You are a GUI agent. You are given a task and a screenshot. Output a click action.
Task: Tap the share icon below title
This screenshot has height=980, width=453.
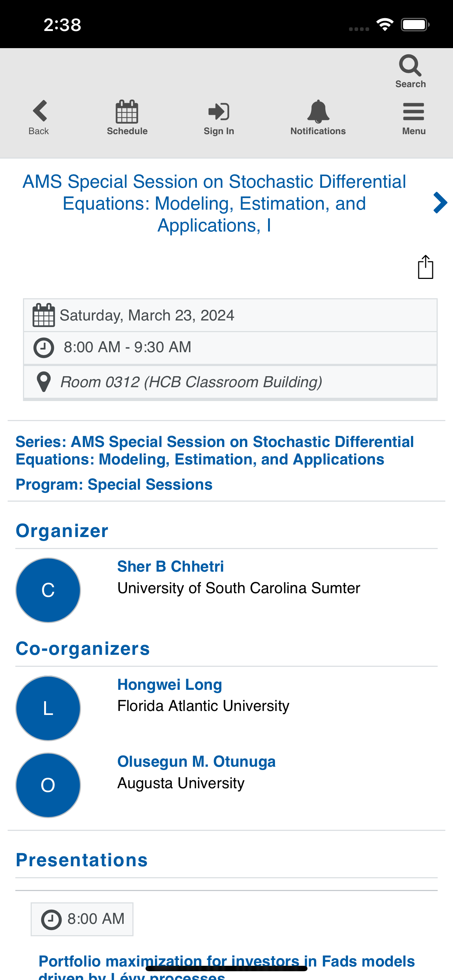pos(425,267)
